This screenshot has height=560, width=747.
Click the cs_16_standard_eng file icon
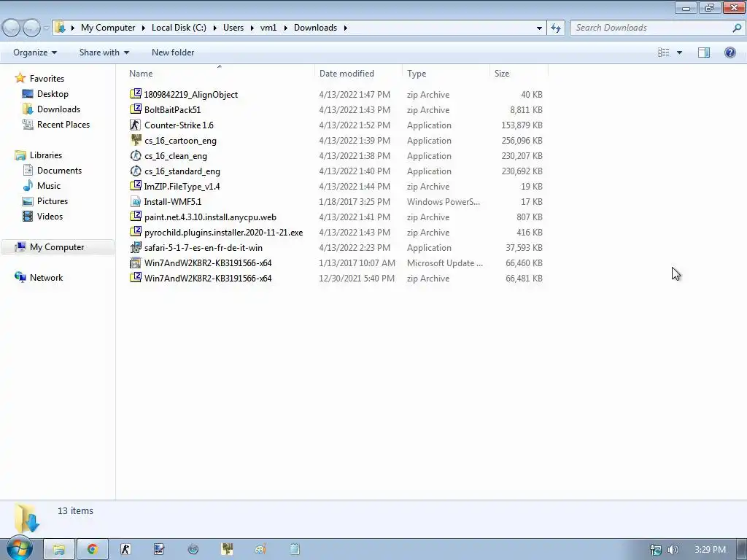(136, 171)
